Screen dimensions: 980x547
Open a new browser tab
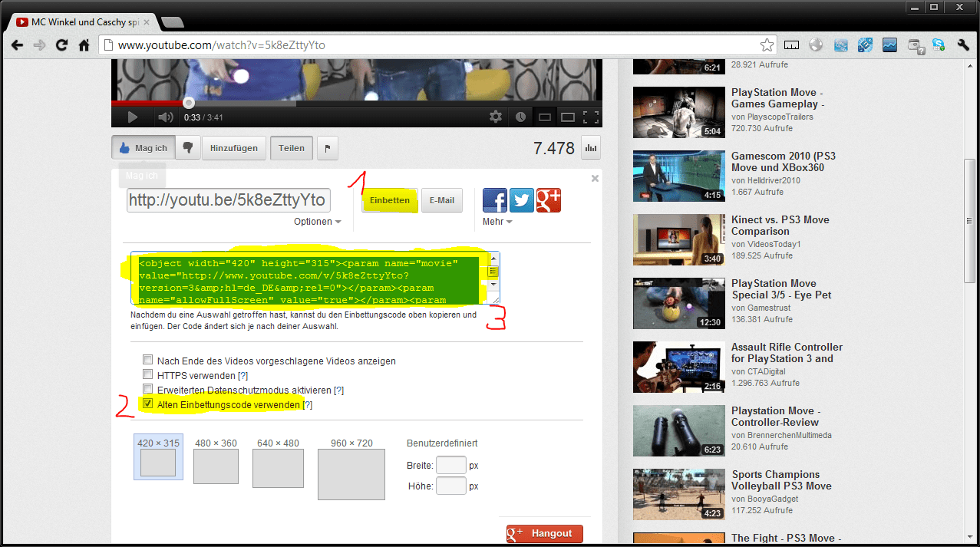coord(171,22)
